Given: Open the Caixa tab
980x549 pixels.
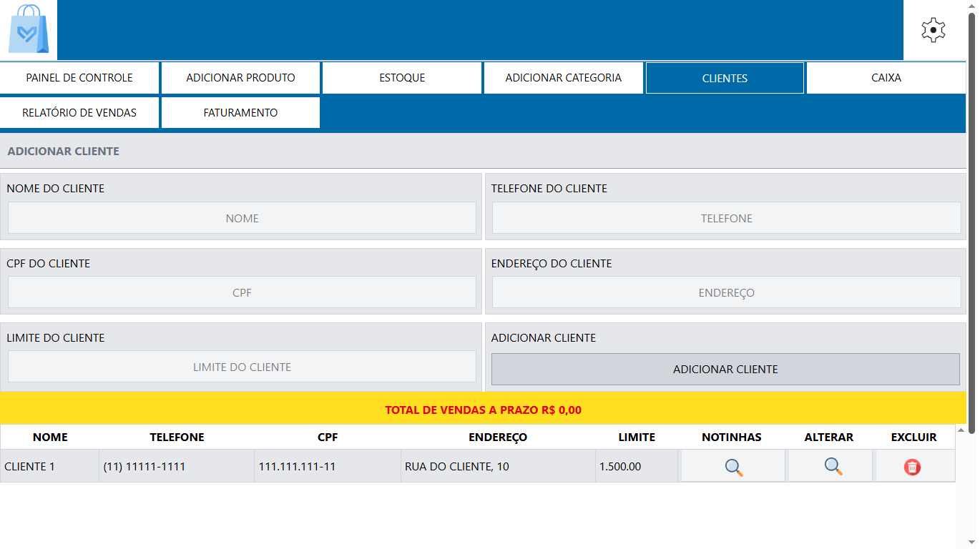Looking at the screenshot, I should pos(886,78).
